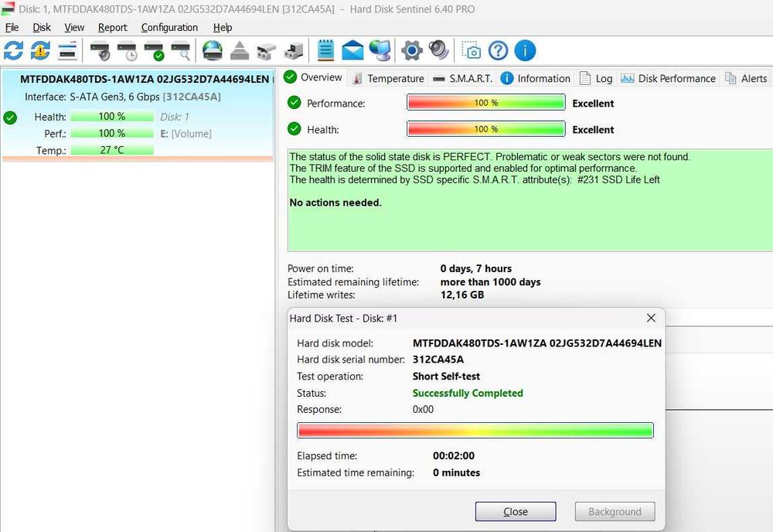This screenshot has height=532, width=773.
Task: Open the Help menu
Action: (223, 28)
